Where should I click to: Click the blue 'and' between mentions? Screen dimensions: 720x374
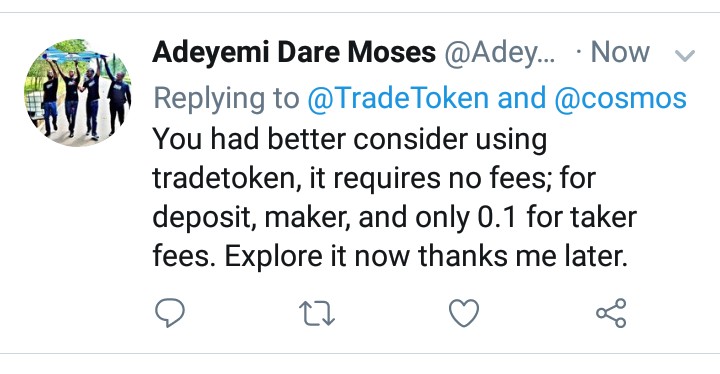click(x=522, y=98)
